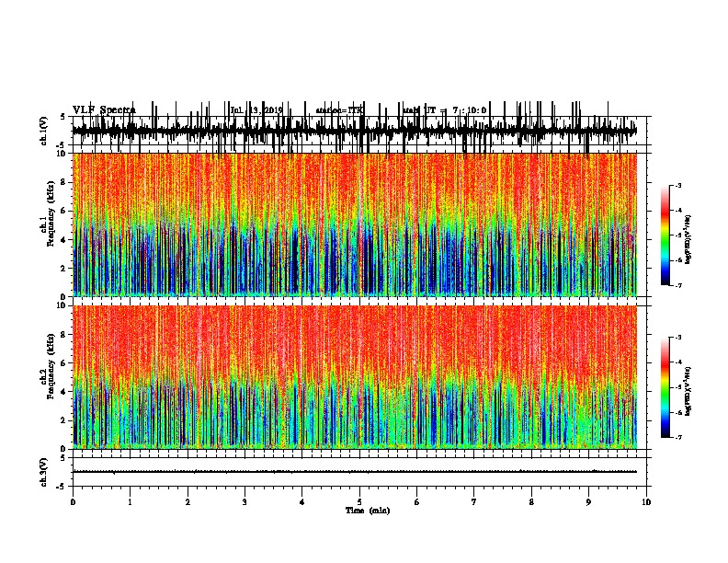Click the ch.1 spectrogram colorbar
Screen dimensions: 728x563
click(665, 236)
